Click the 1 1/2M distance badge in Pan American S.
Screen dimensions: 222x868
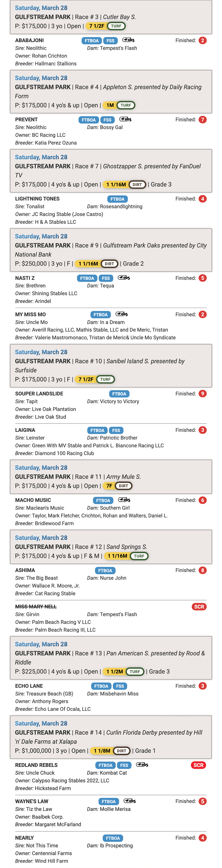click(114, 672)
